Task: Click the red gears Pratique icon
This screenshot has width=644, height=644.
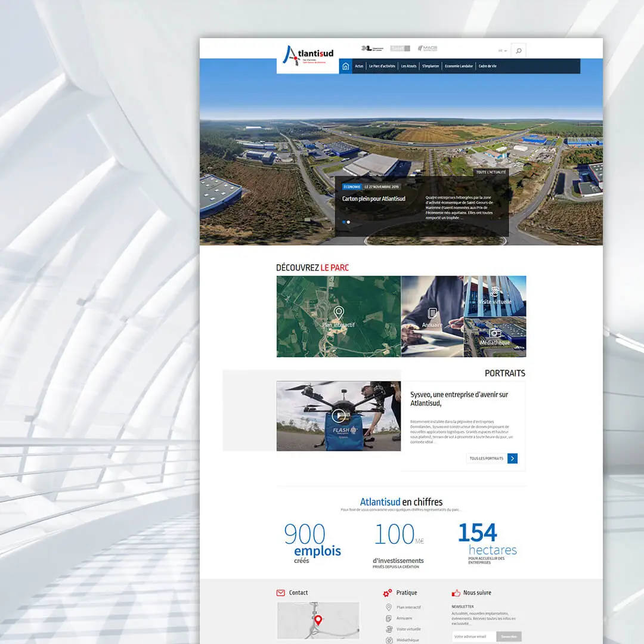Action: 388,593
